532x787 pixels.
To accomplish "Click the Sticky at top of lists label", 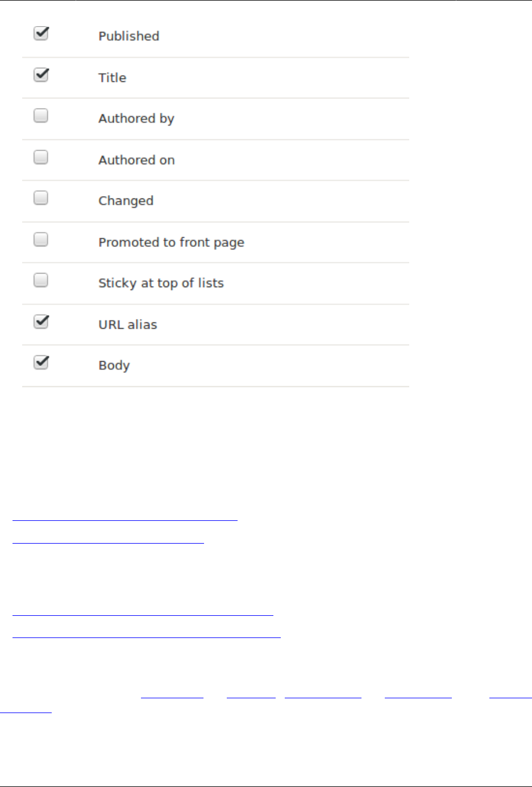I will point(161,283).
